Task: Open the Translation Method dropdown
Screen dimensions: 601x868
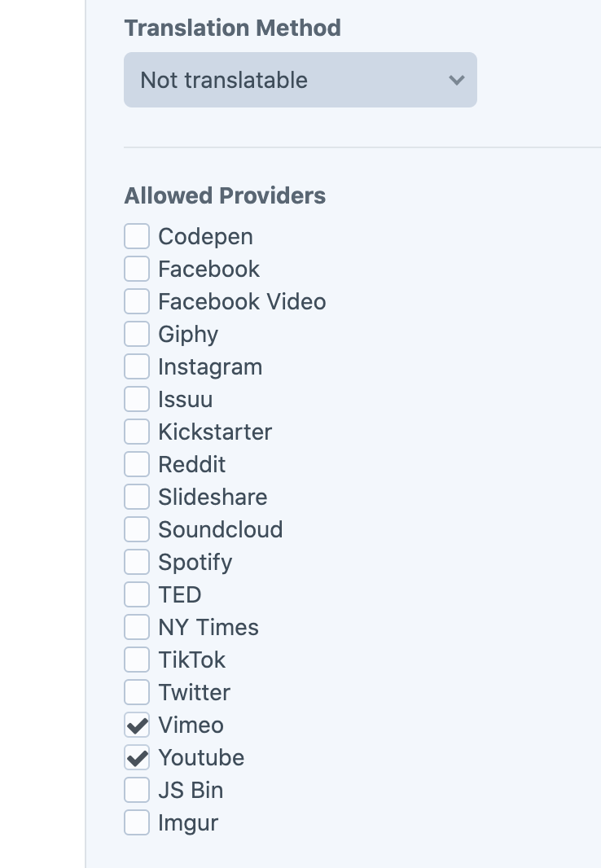Action: (x=300, y=80)
